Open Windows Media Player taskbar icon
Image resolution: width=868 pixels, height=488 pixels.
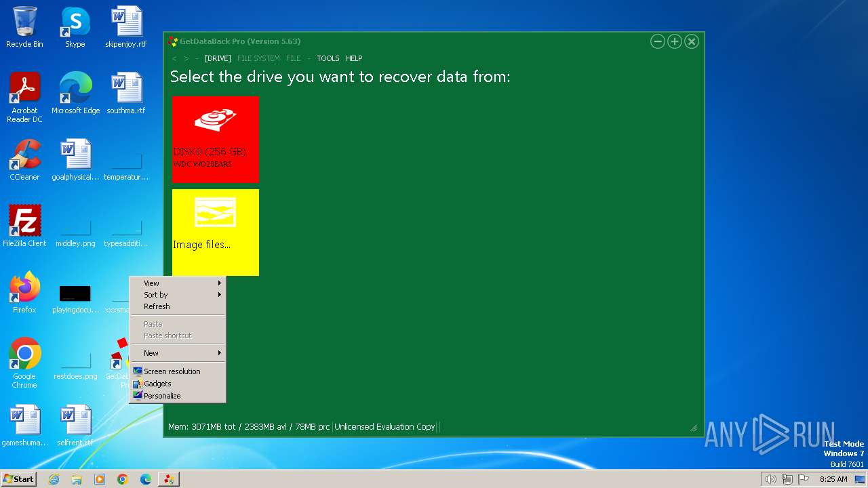[100, 479]
